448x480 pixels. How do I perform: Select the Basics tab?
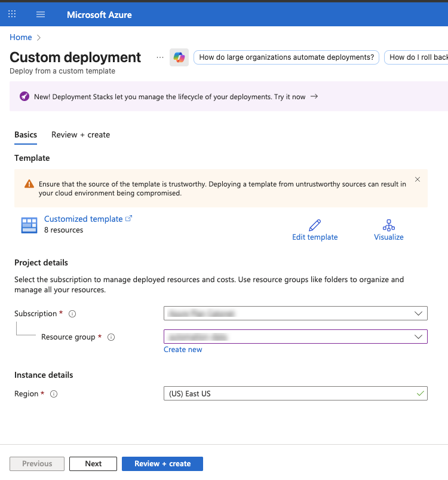click(25, 134)
